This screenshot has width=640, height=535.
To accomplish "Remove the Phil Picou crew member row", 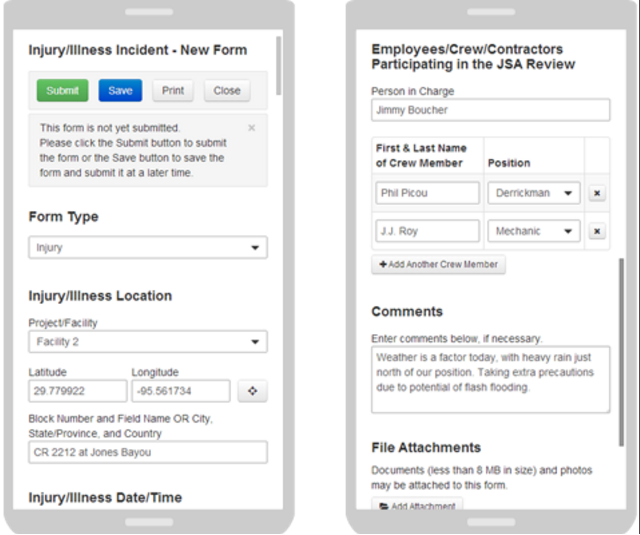I will click(596, 193).
